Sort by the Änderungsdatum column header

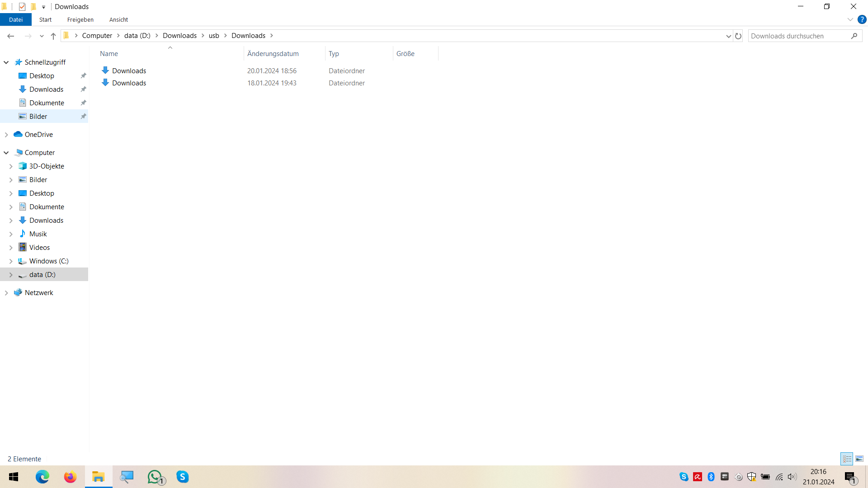tap(273, 53)
